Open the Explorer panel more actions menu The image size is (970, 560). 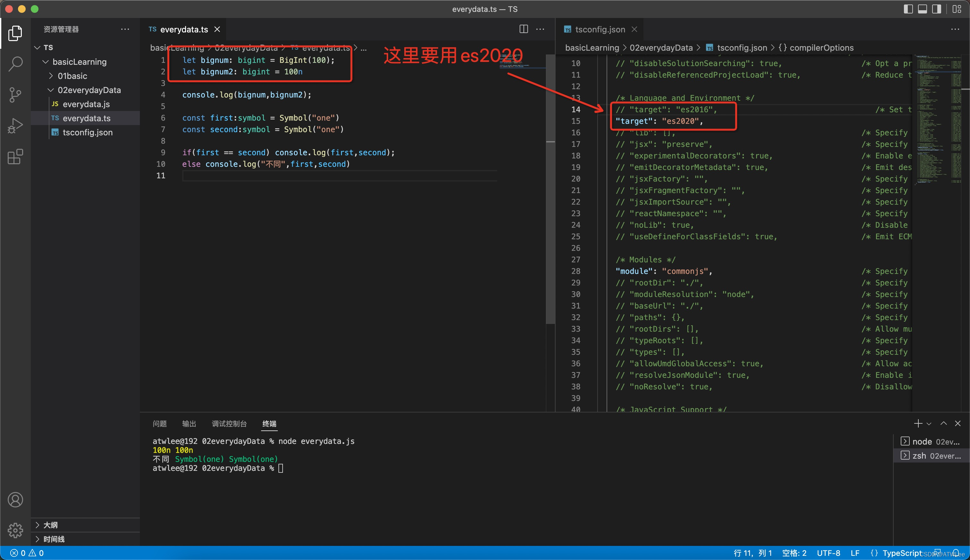[125, 29]
